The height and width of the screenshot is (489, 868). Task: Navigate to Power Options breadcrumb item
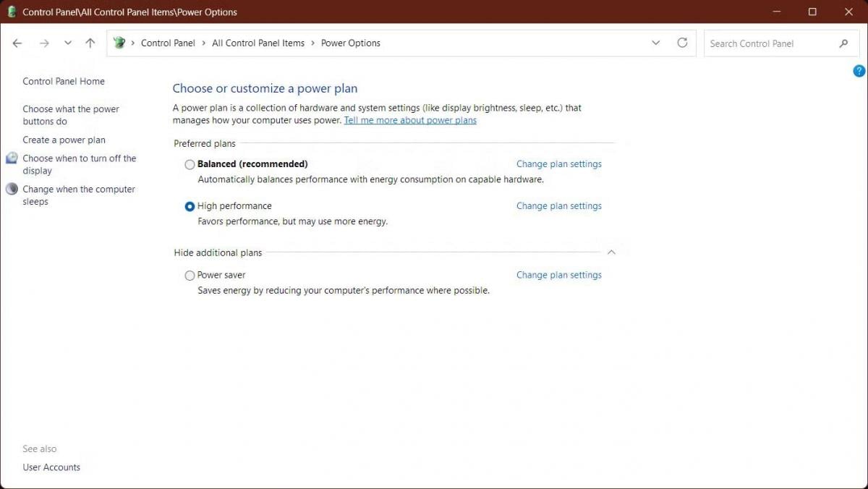[x=350, y=43]
